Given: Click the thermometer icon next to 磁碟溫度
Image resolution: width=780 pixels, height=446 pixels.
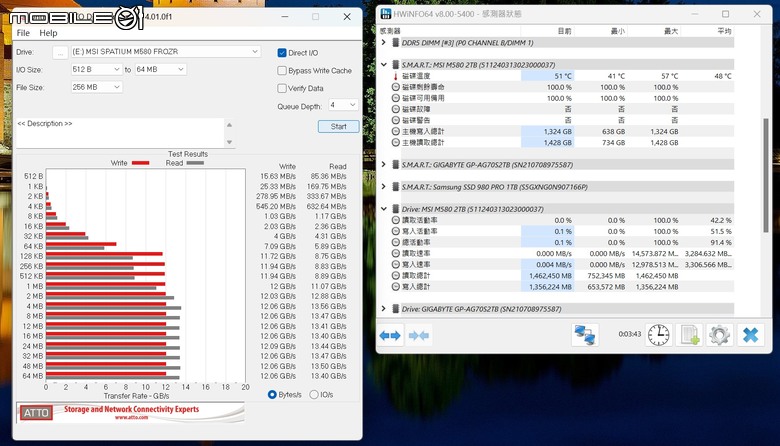Looking at the screenshot, I should 396,76.
